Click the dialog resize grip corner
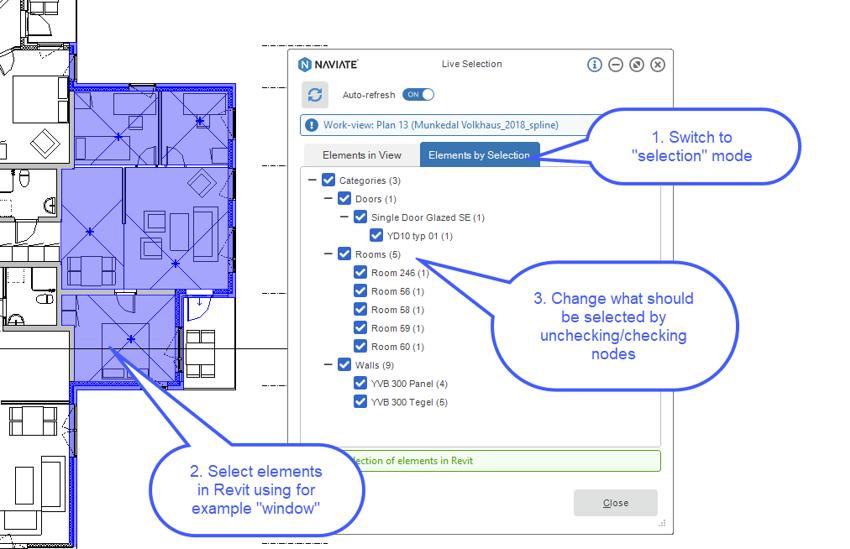850x549 pixels. [662, 523]
